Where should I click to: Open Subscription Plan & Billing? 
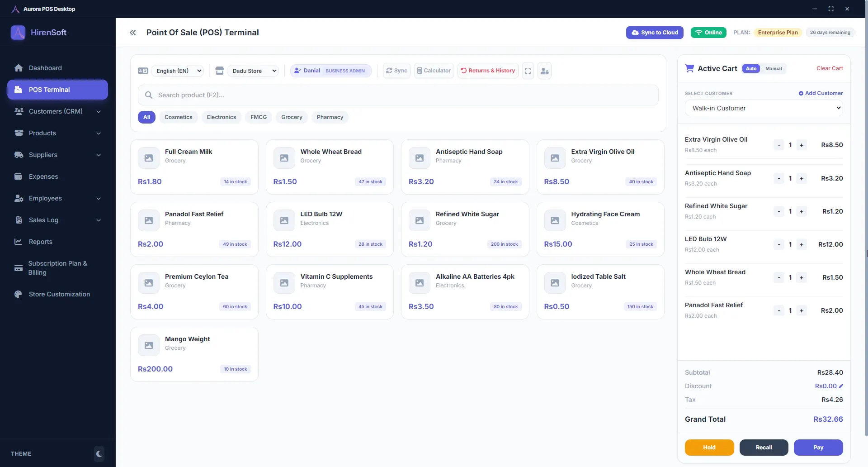point(57,268)
